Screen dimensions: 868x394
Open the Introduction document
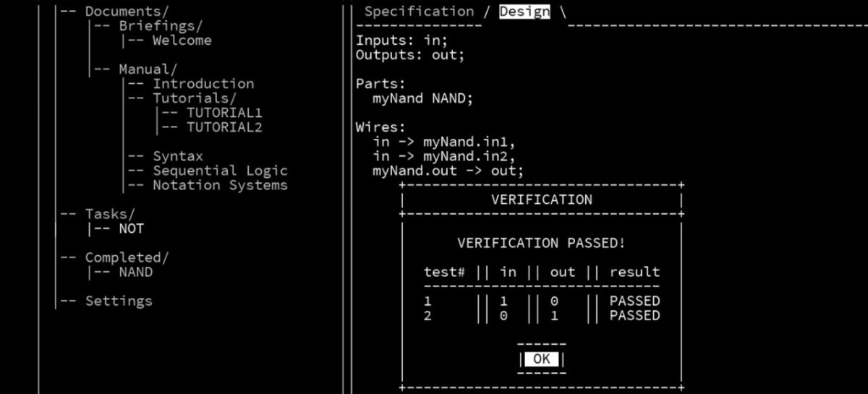point(203,84)
